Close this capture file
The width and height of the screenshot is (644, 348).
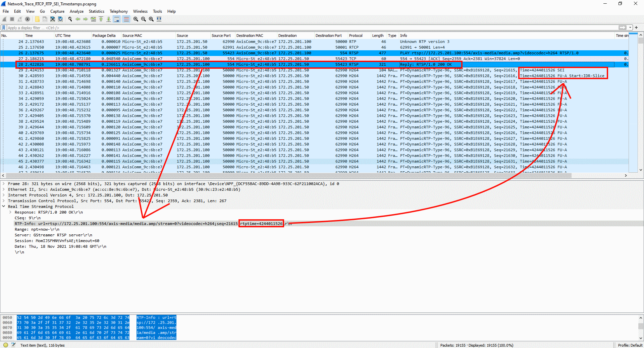53,19
